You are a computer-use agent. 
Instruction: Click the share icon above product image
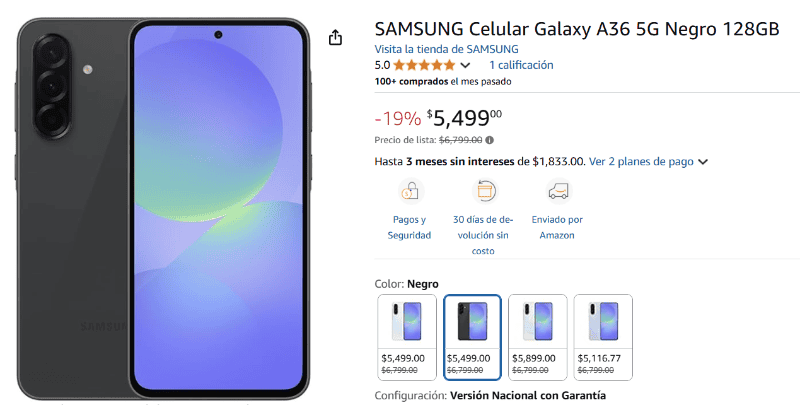click(x=335, y=37)
